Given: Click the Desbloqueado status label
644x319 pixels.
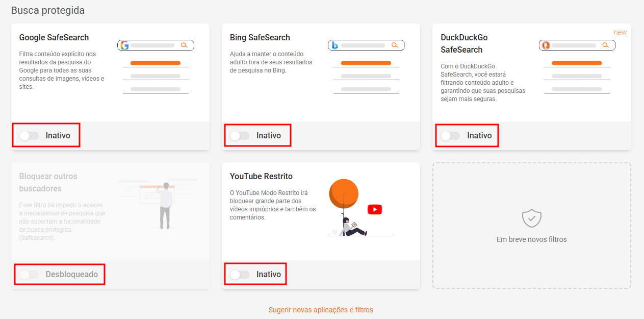Looking at the screenshot, I should 71,275.
